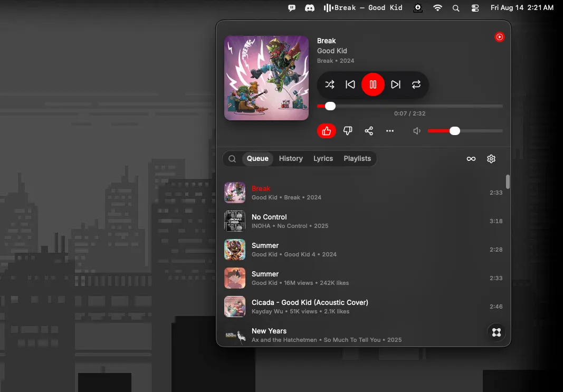Switch to the Lyrics tab
This screenshot has width=563, height=392.
click(323, 159)
